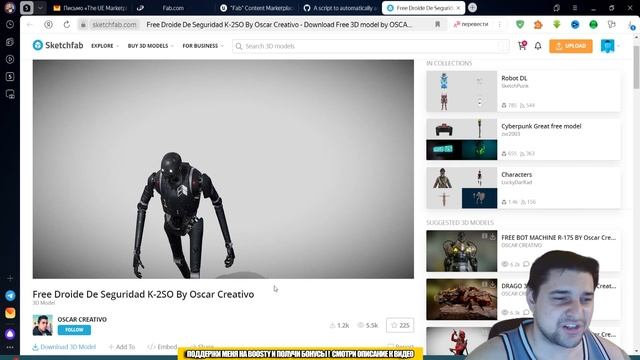This screenshot has width=640, height=360.
Task: Add a sidebar panel with plus icon
Action: pyautogui.click(x=10, y=278)
